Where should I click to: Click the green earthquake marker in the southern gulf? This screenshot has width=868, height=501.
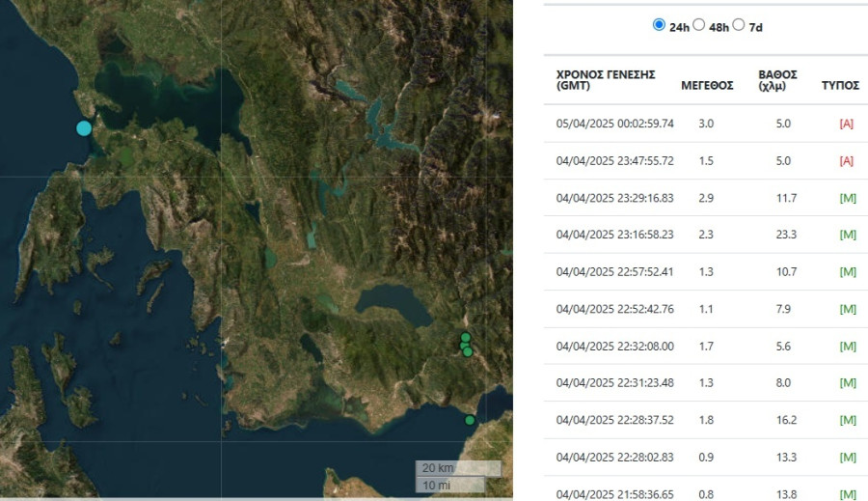(x=470, y=420)
